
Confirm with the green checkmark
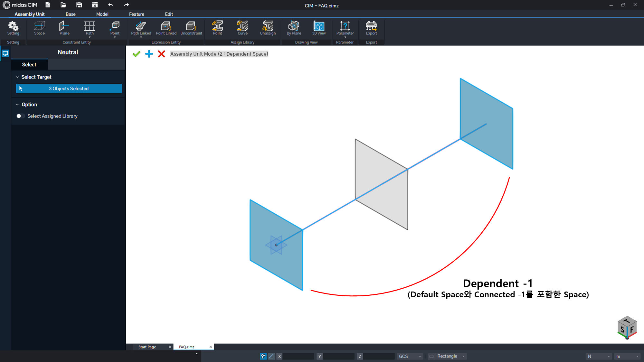point(137,54)
